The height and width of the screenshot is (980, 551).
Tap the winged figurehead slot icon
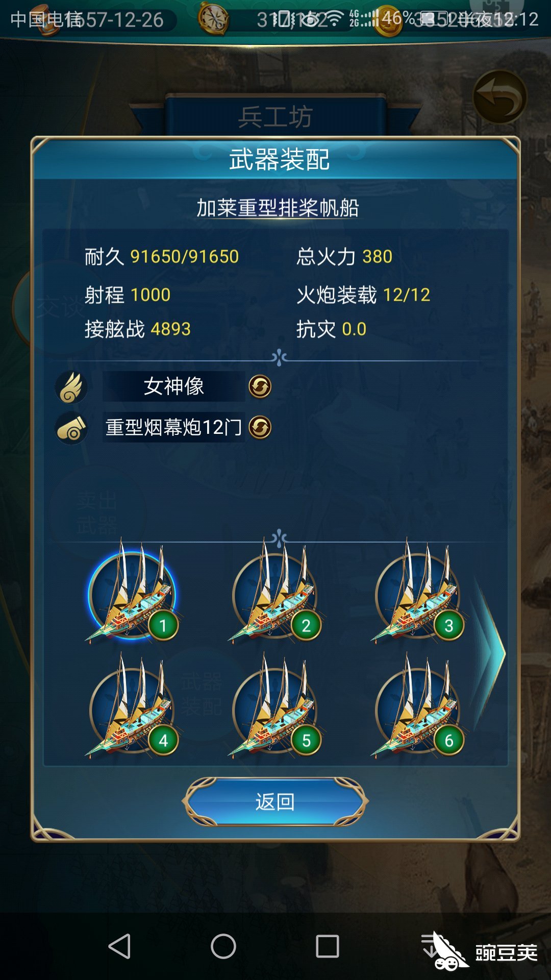[71, 387]
